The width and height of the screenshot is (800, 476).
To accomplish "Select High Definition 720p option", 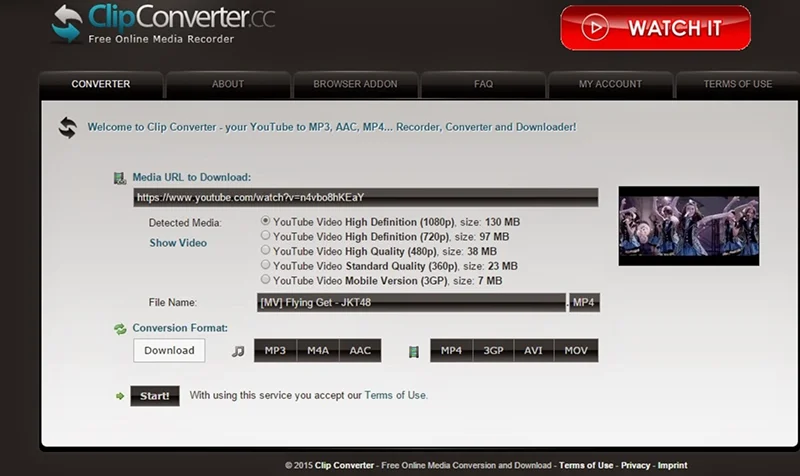I will pyautogui.click(x=265, y=235).
